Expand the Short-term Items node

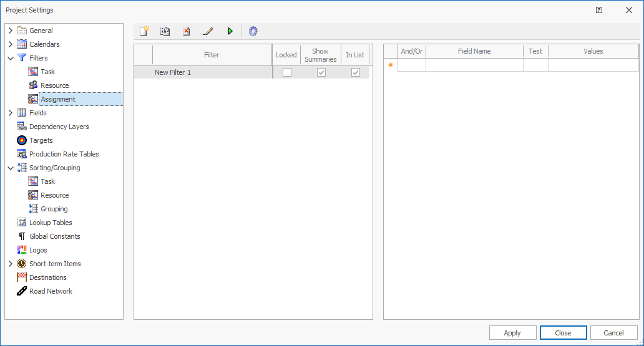(x=11, y=264)
